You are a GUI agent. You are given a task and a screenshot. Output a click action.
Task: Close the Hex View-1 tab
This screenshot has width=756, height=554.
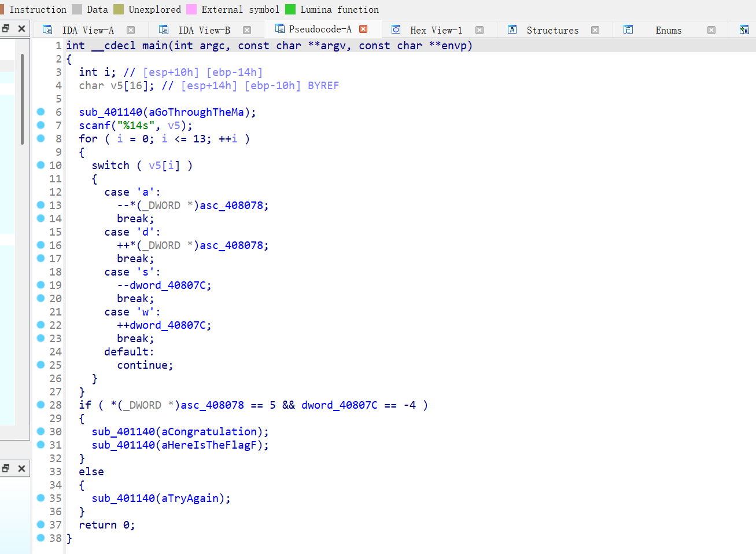[x=480, y=30]
